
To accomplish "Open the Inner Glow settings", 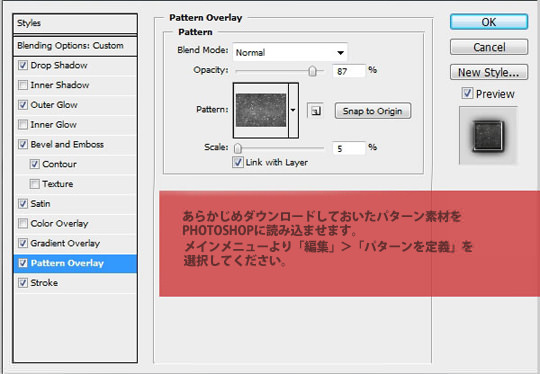I will [x=53, y=124].
